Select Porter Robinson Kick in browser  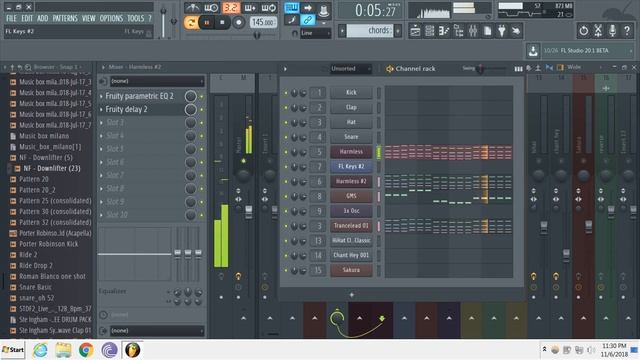coord(49,244)
